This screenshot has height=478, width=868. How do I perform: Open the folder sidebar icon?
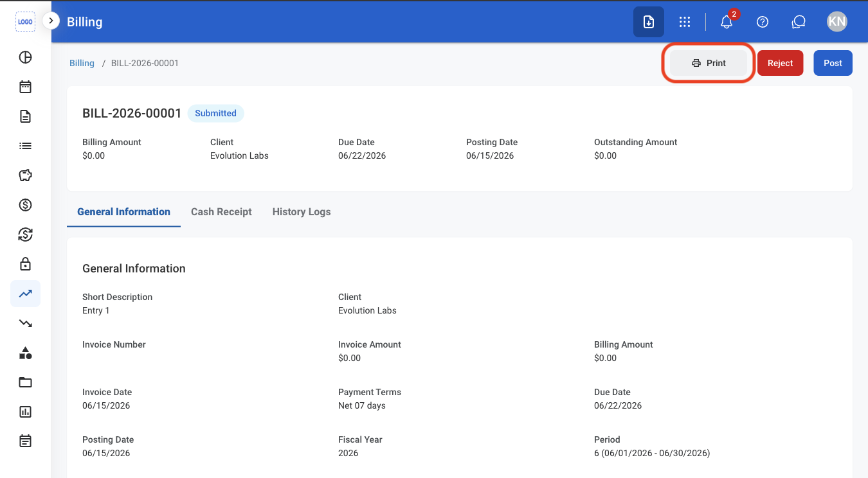25,382
